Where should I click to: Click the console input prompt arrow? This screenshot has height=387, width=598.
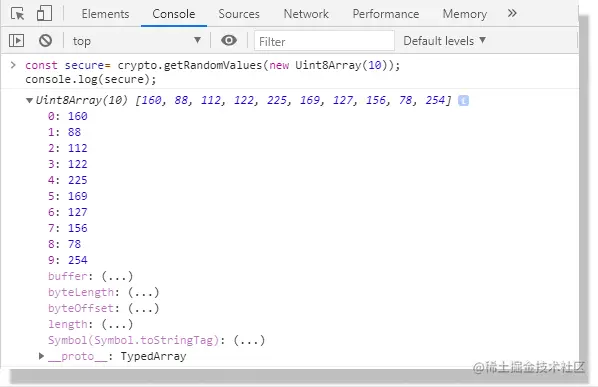[13, 65]
